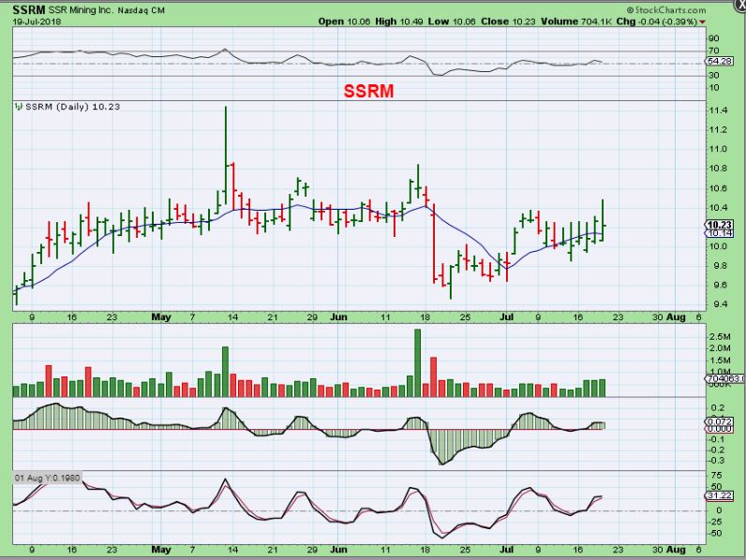The width and height of the screenshot is (746, 560).
Task: Click the bar-chart icon beside SSRM (Daily)
Action: (x=19, y=107)
